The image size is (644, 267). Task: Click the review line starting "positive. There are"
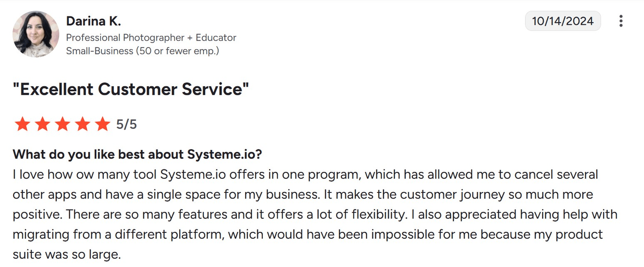315,214
